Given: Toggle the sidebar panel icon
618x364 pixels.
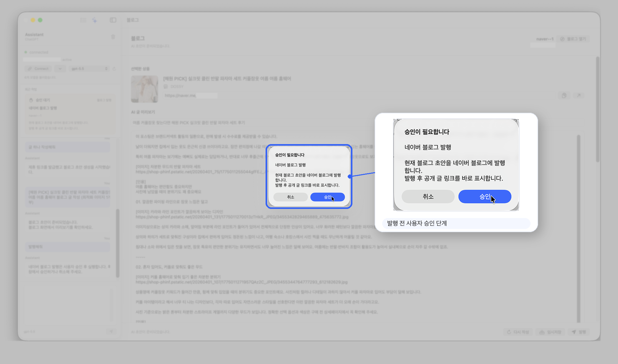Looking at the screenshot, I should [x=113, y=20].
